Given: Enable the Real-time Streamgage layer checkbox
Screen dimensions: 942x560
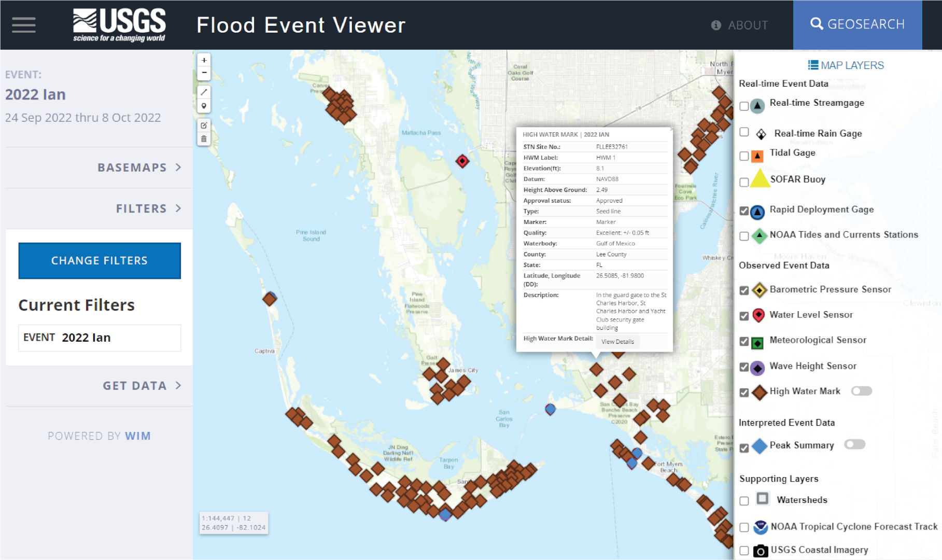Looking at the screenshot, I should pos(744,106).
